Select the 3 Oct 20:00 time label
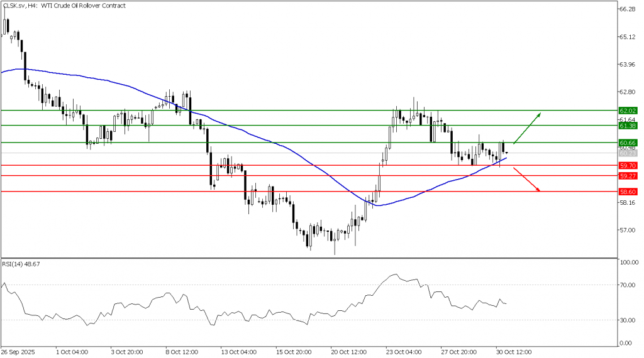Viewport: 644px width, 358px height. 127,352
